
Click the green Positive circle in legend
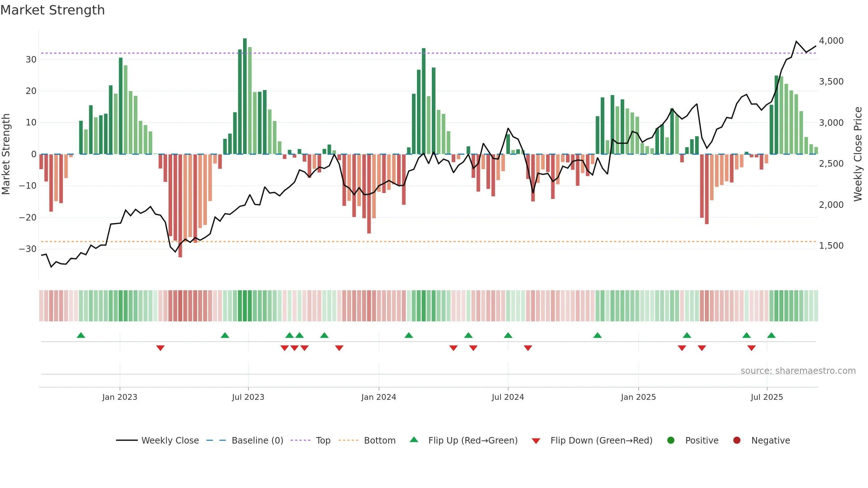pos(671,440)
